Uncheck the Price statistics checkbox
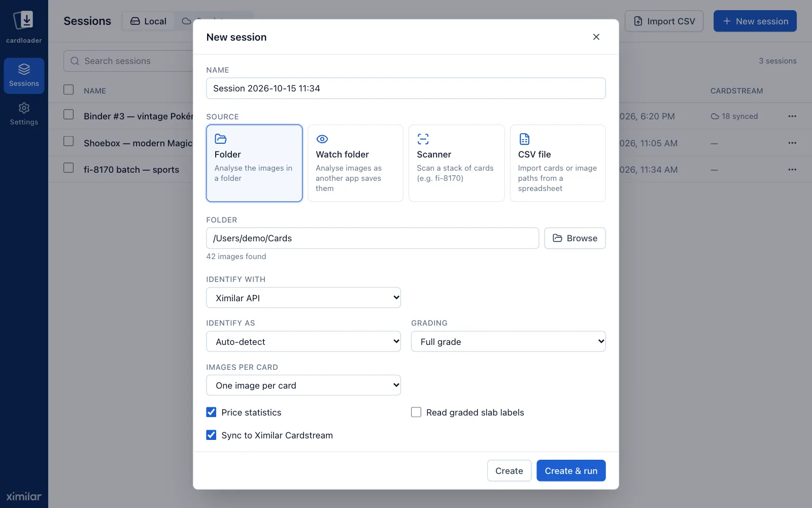 pos(211,412)
